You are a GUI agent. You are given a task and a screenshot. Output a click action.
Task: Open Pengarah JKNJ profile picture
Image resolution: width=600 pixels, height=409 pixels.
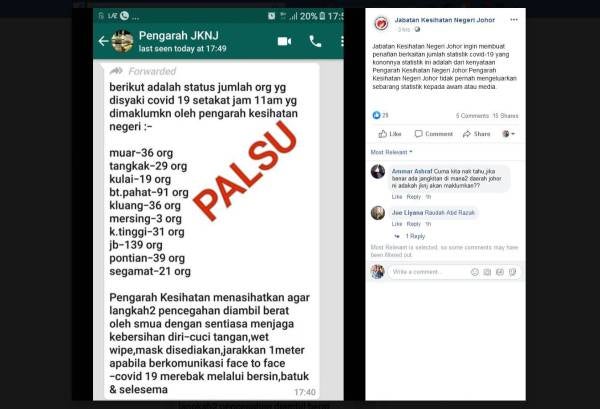coord(122,41)
